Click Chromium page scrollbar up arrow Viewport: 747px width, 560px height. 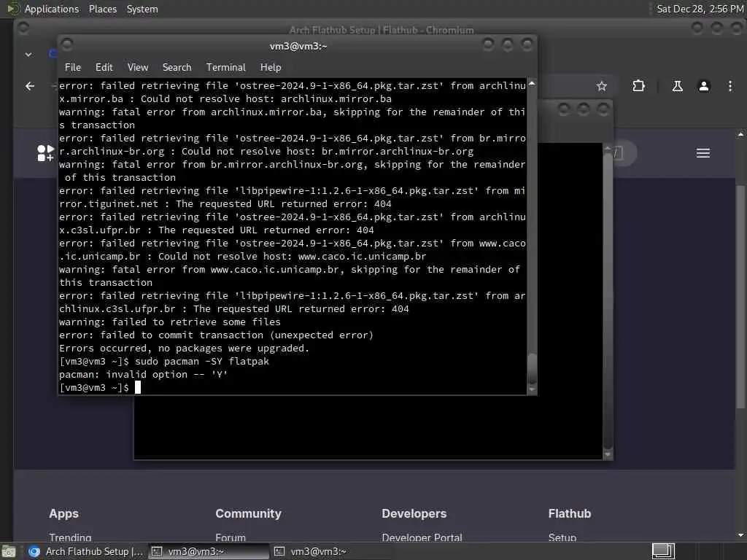740,135
